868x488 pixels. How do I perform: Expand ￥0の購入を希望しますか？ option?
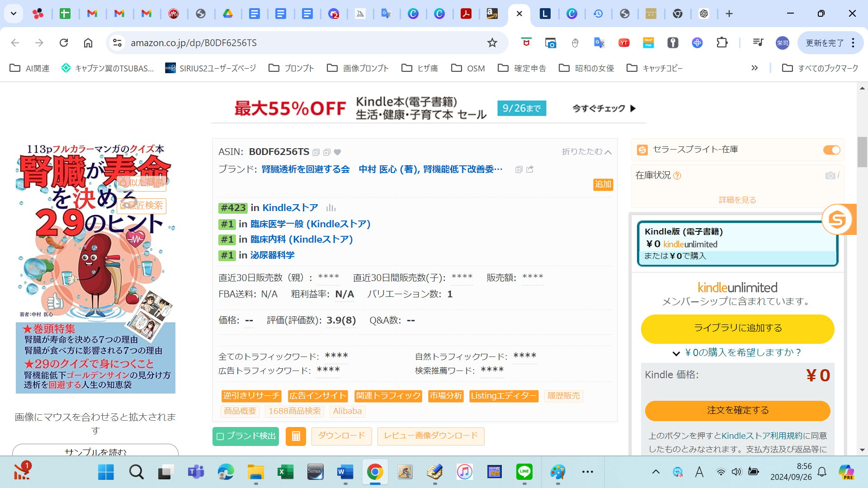click(x=737, y=353)
